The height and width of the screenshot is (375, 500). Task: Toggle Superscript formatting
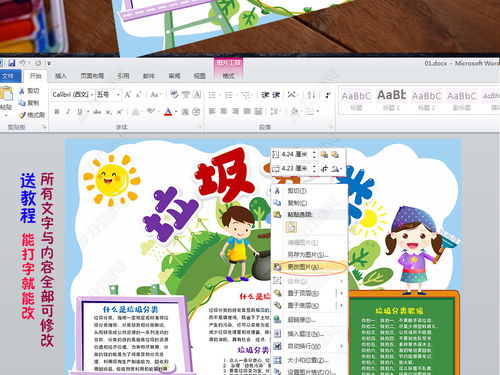(120, 112)
